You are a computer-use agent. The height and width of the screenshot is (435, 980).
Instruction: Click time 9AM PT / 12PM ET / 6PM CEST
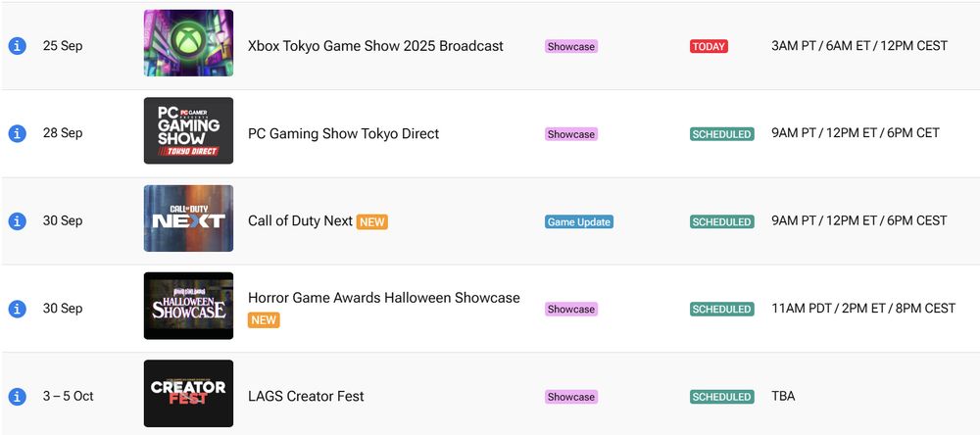(x=859, y=220)
